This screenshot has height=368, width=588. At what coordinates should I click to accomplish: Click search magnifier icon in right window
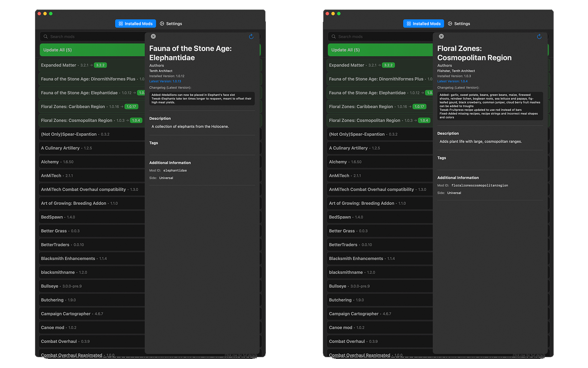(x=334, y=36)
